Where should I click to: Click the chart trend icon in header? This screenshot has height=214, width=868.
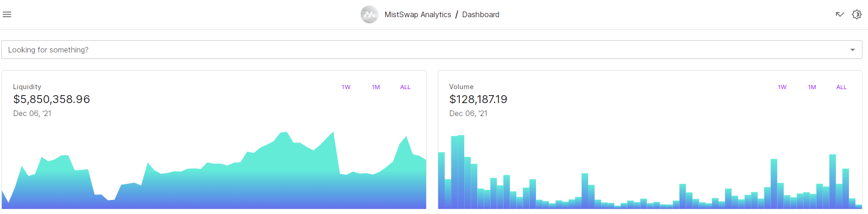(x=840, y=14)
